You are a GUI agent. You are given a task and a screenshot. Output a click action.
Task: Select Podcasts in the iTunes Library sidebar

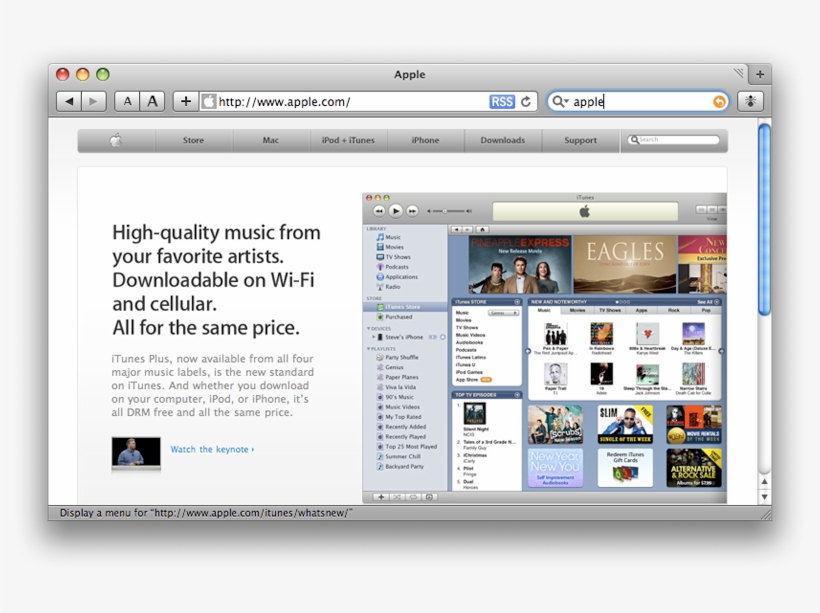coord(392,267)
